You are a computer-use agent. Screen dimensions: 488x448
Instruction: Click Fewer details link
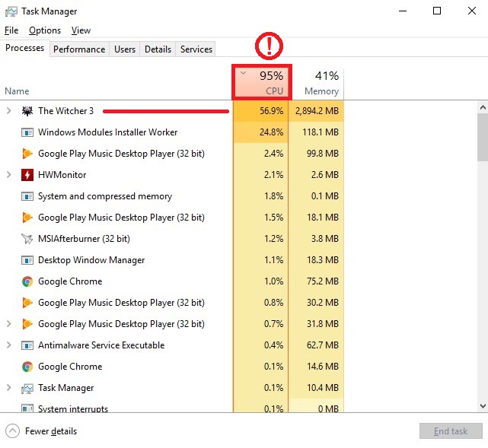tap(51, 431)
